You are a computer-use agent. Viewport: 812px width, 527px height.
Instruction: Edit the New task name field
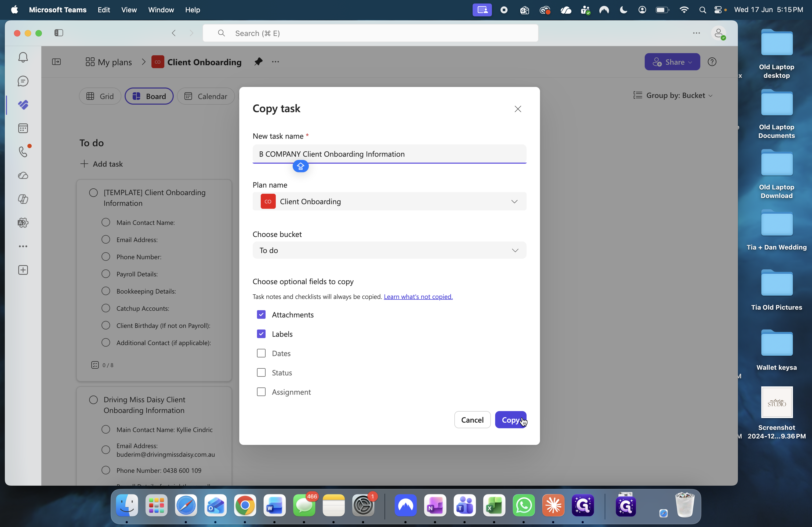(x=389, y=154)
